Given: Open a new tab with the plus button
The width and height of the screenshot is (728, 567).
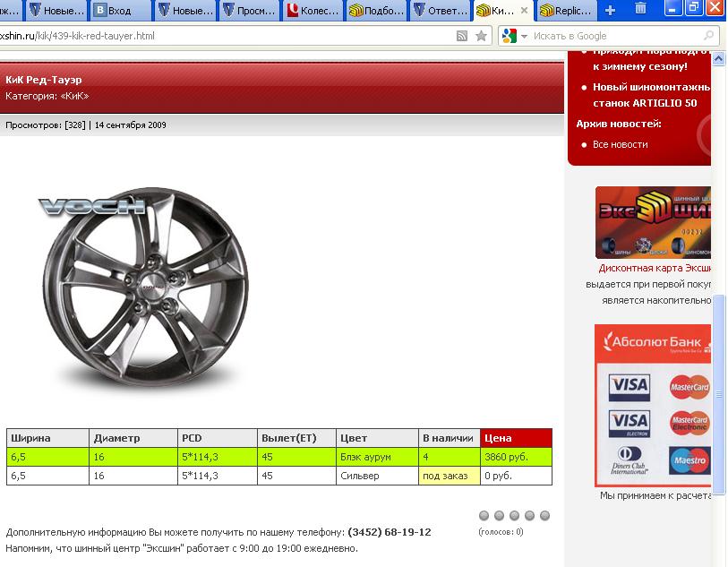Looking at the screenshot, I should (x=610, y=10).
